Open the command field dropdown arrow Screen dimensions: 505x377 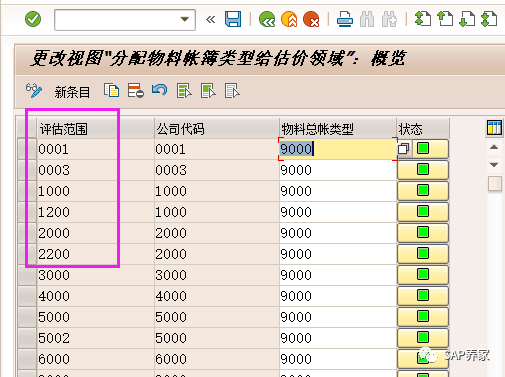pyautogui.click(x=185, y=19)
